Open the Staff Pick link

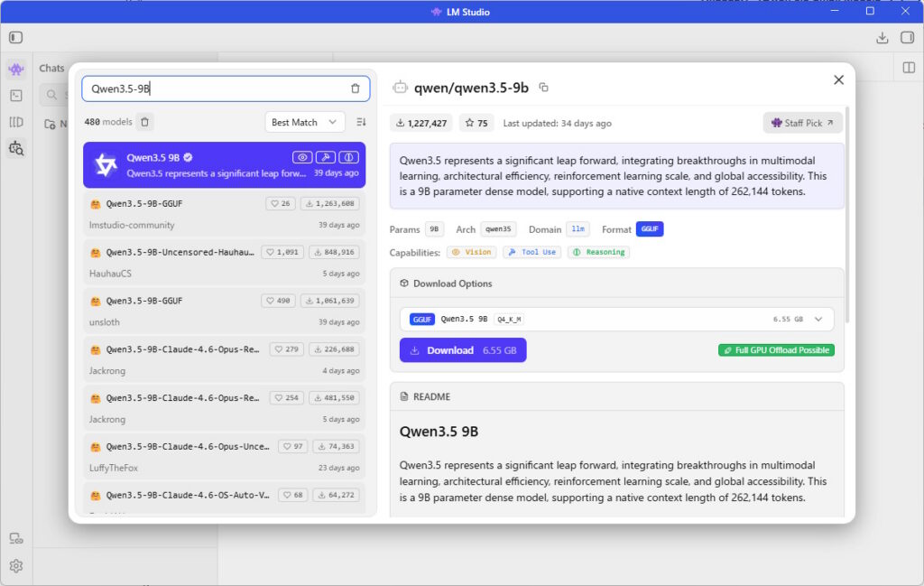(x=802, y=123)
